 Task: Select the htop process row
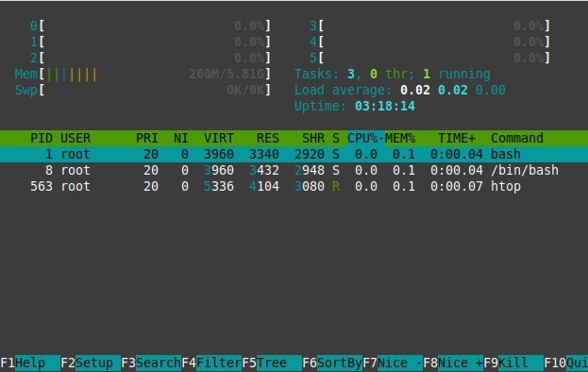click(294, 186)
